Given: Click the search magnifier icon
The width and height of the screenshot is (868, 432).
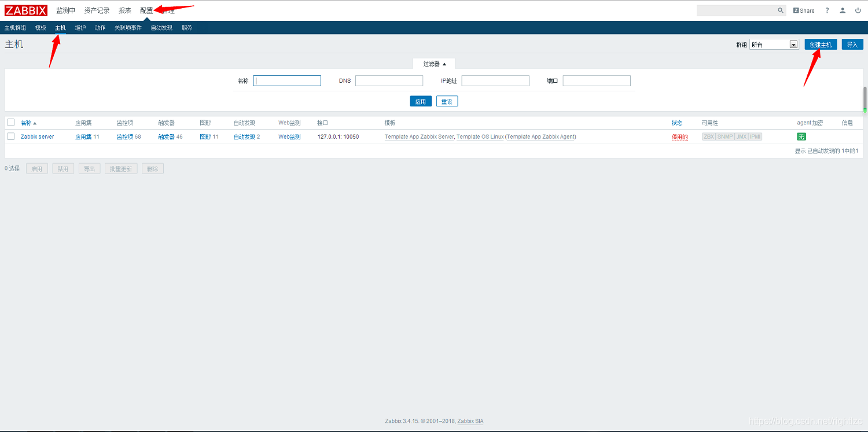Looking at the screenshot, I should 780,10.
